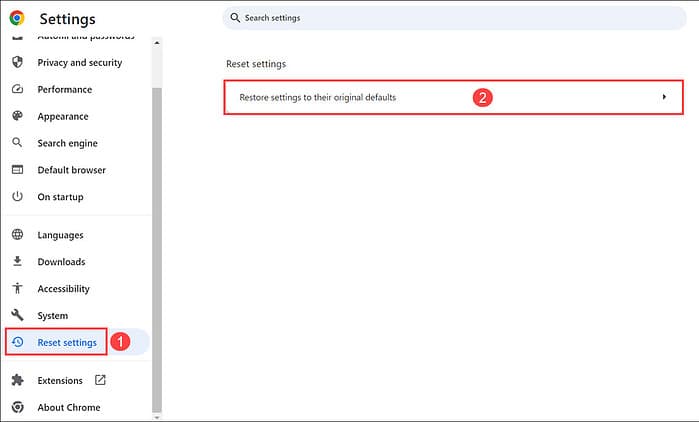
Task: Open About Chrome page
Action: point(69,407)
